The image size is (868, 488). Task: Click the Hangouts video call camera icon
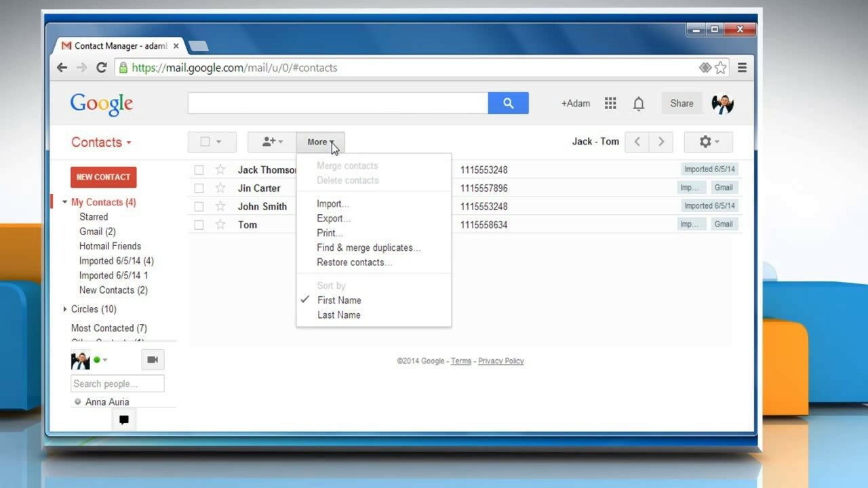tap(152, 360)
